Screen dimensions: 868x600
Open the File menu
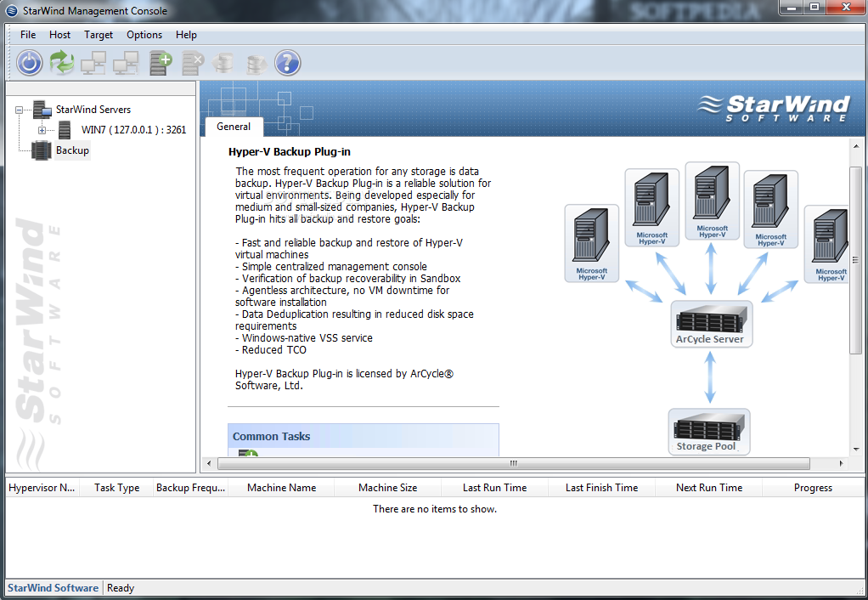pyautogui.click(x=28, y=35)
